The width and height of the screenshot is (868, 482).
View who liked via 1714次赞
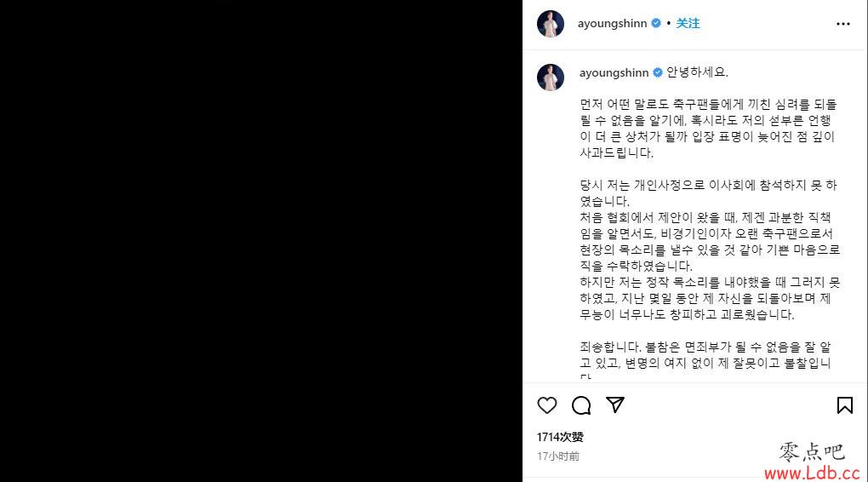tap(560, 437)
